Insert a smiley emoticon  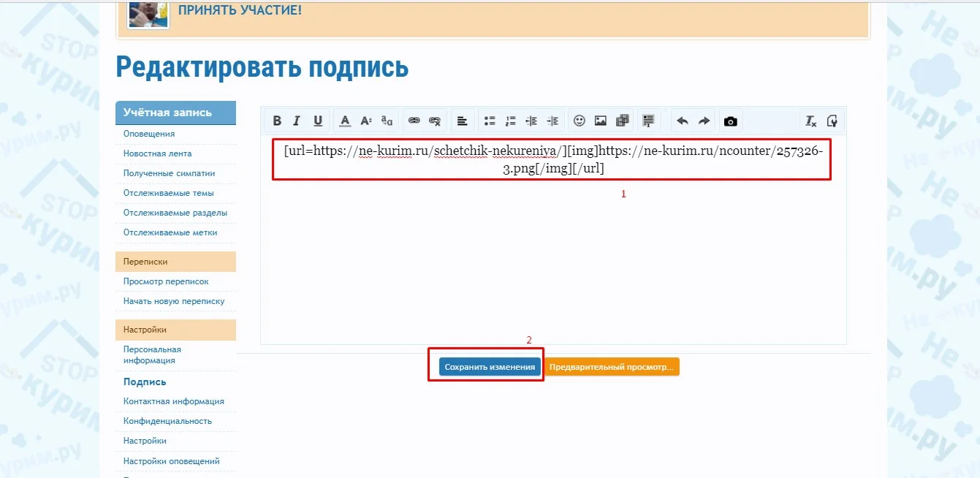pos(577,121)
